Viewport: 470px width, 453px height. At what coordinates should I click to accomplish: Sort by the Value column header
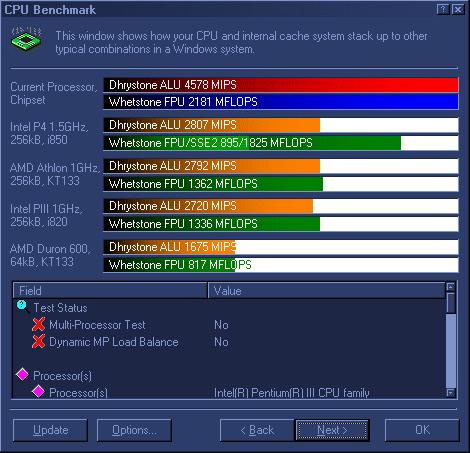pyautogui.click(x=327, y=290)
